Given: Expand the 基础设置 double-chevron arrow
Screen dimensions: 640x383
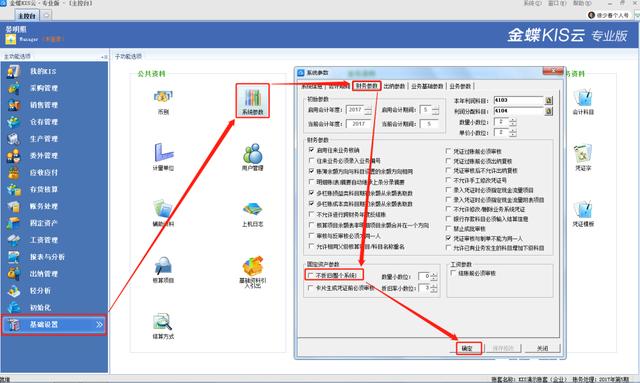Looking at the screenshot, I should coord(99,325).
